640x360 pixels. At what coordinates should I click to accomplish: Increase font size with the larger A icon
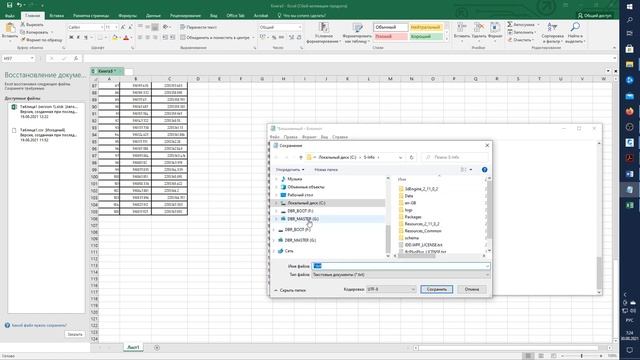click(x=123, y=27)
